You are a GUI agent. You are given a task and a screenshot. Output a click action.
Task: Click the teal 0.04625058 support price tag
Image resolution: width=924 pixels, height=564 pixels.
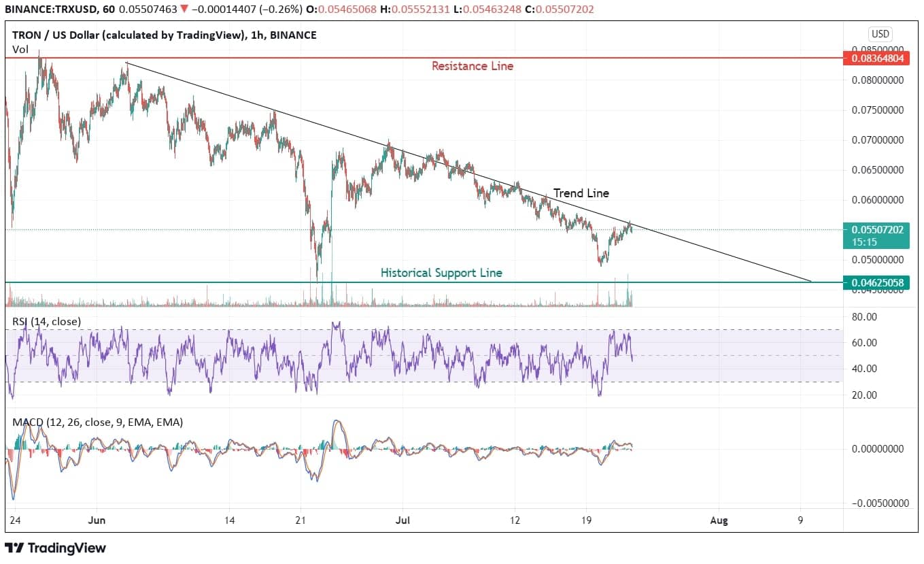[x=876, y=282]
